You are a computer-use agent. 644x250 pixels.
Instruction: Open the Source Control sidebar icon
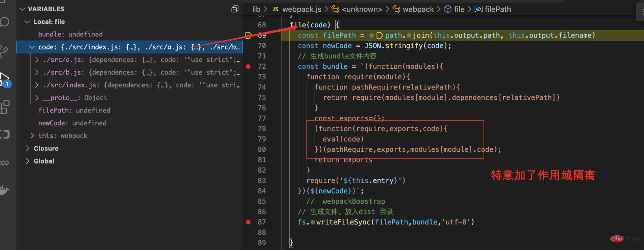tap(4, 51)
